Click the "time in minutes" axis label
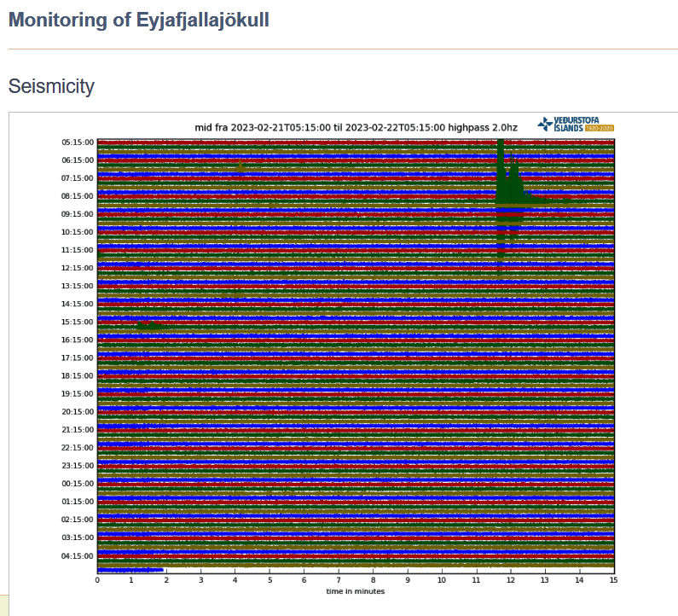 point(356,591)
